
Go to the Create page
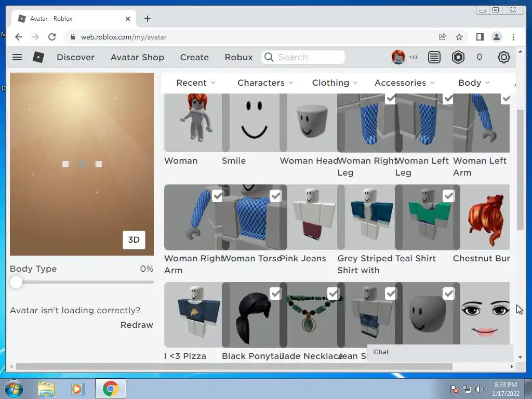(194, 57)
